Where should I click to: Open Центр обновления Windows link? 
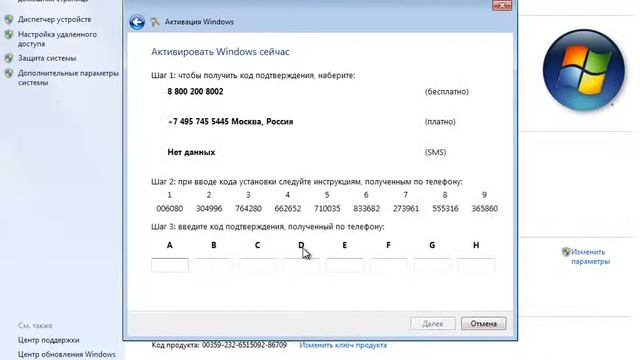coord(67,354)
